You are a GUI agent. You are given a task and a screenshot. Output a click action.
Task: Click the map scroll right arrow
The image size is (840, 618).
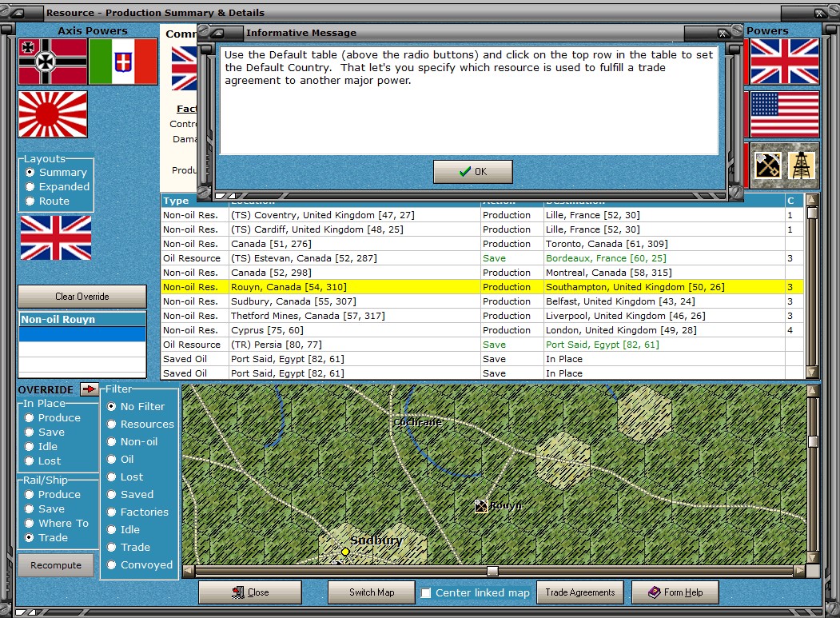click(x=800, y=571)
